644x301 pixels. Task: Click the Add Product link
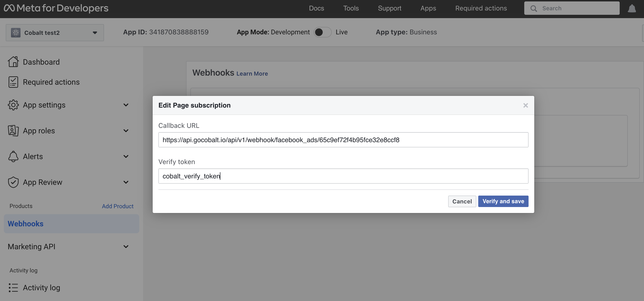click(118, 206)
